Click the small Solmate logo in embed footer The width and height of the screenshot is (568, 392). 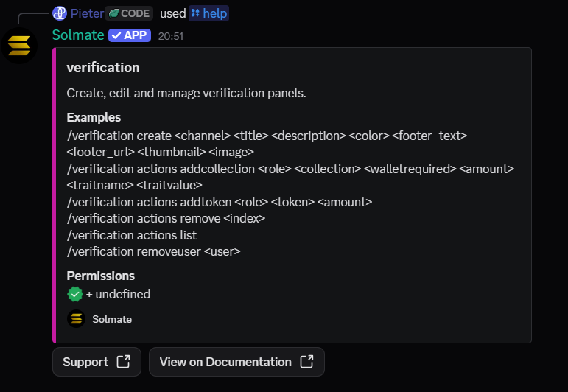pos(77,319)
